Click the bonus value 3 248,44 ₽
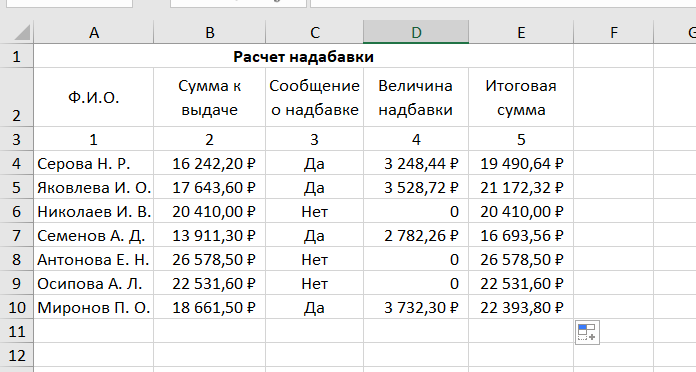696x372 pixels. click(x=416, y=163)
